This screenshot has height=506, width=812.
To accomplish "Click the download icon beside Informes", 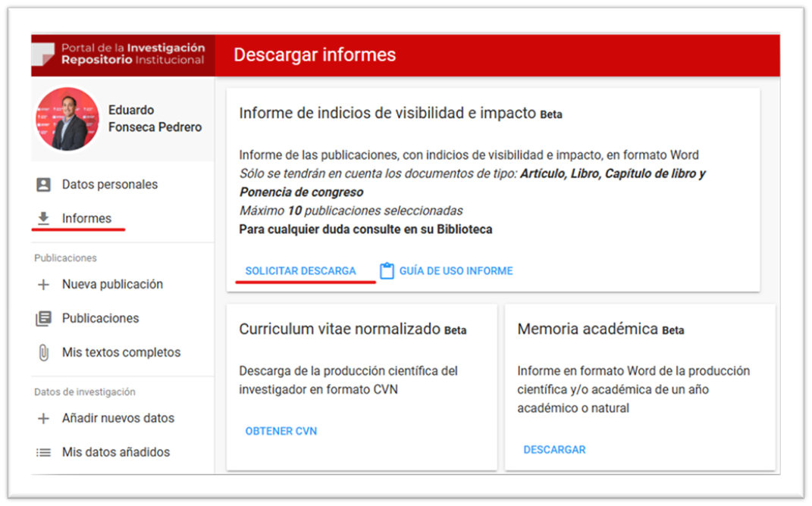I will click(44, 218).
